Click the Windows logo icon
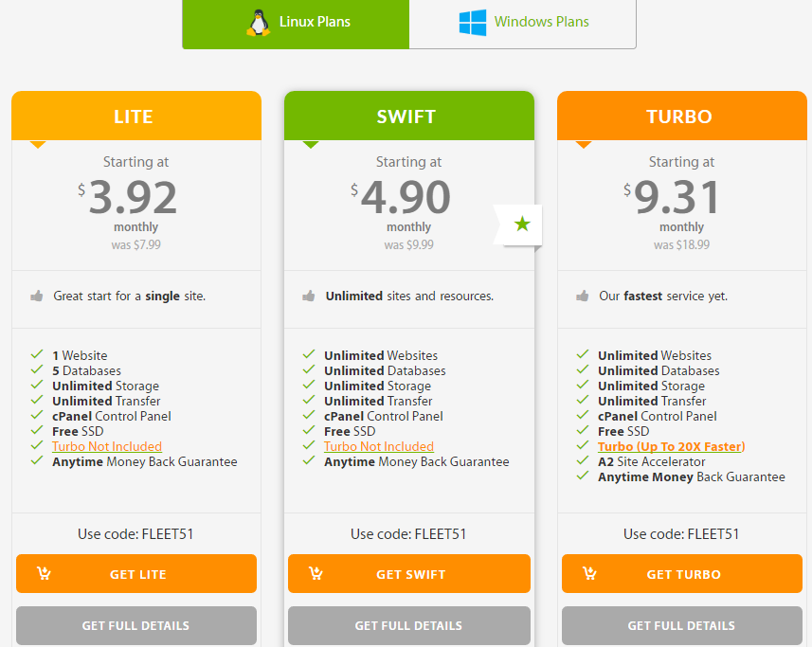Screen dimensions: 812x647 [472, 23]
